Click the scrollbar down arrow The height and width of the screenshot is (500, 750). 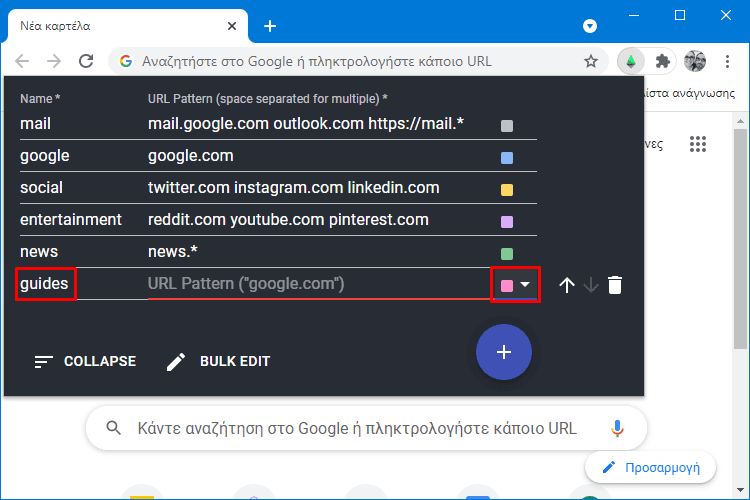740,490
